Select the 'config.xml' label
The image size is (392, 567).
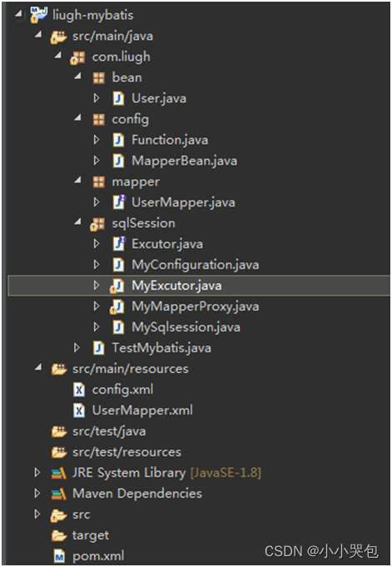(122, 390)
